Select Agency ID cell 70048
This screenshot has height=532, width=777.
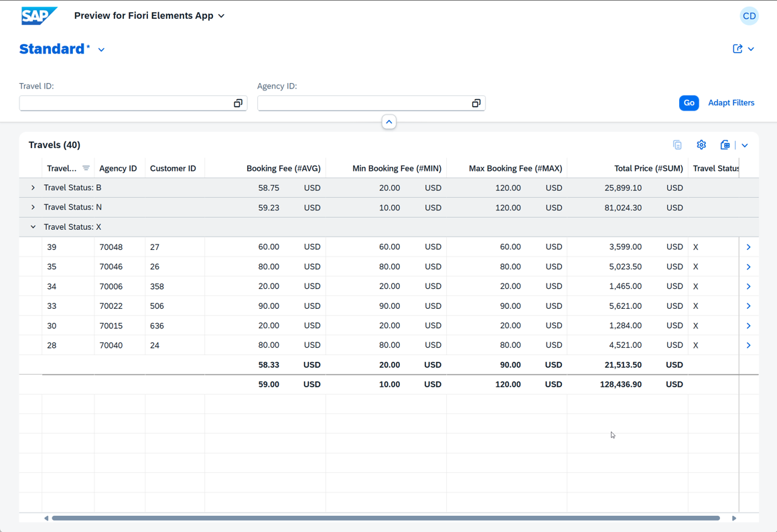pyautogui.click(x=111, y=247)
